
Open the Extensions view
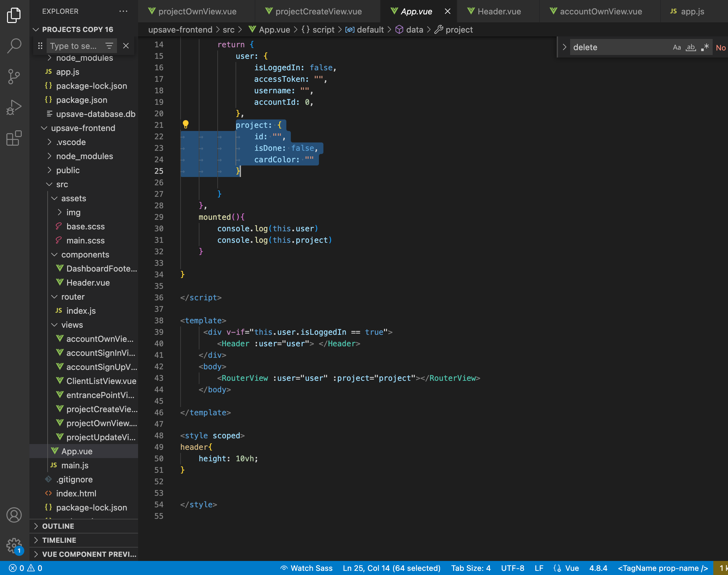coord(14,138)
